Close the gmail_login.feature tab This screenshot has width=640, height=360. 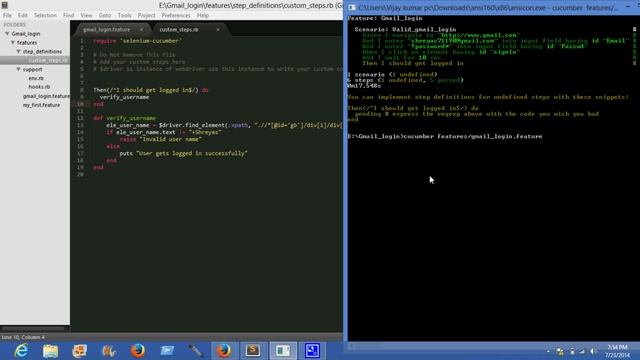coord(142,30)
